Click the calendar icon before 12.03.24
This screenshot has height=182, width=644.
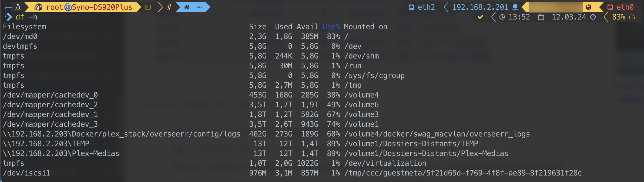coord(541,17)
